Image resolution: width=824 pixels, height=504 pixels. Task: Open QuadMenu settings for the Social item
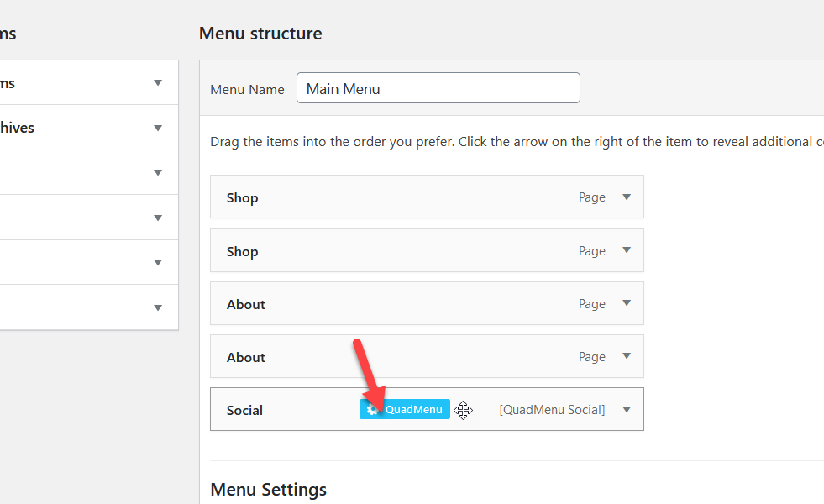405,409
